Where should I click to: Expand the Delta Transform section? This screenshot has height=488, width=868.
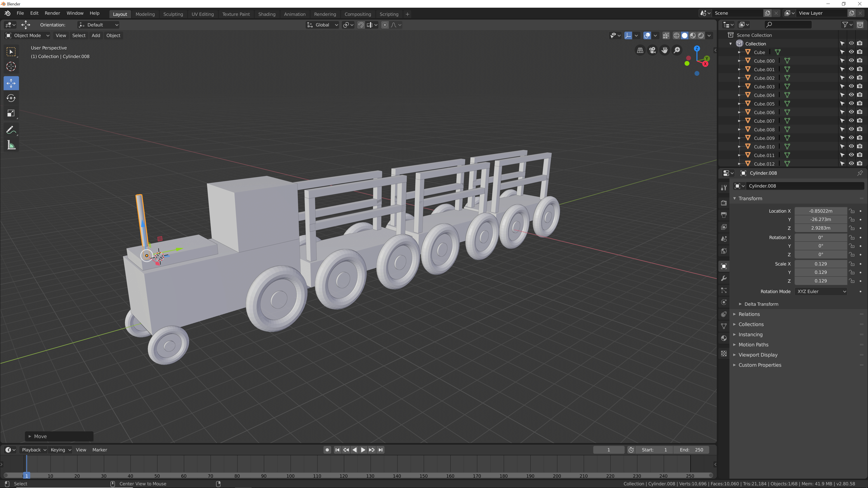[761, 304]
